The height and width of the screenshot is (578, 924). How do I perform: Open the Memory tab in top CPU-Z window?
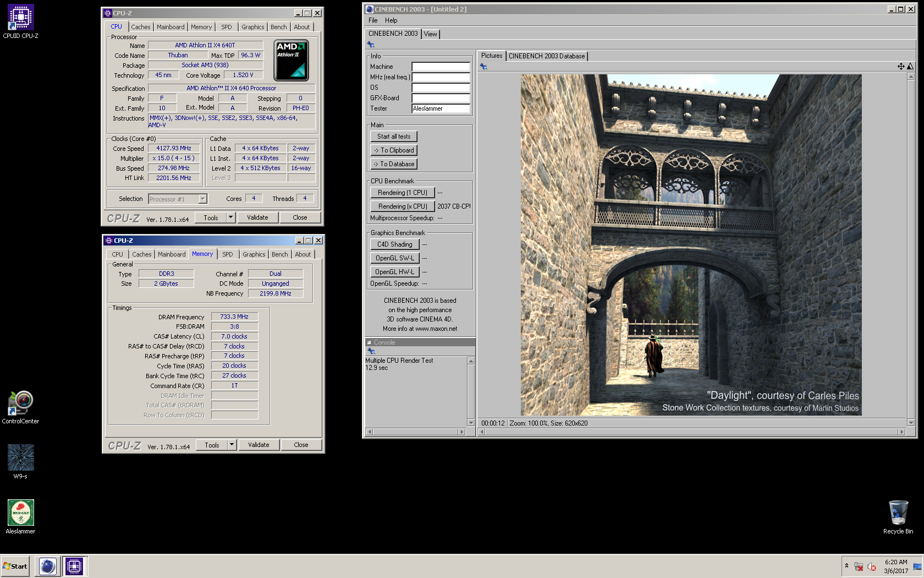click(x=201, y=27)
